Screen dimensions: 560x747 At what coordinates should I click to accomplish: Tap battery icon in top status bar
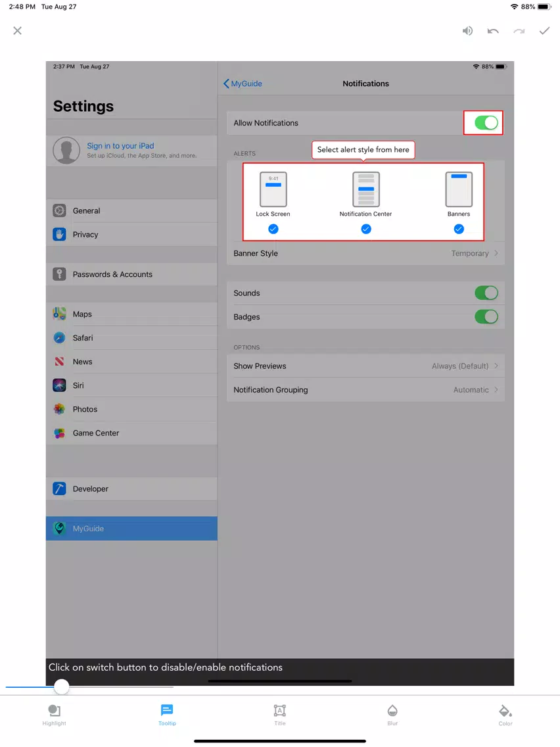544,7
